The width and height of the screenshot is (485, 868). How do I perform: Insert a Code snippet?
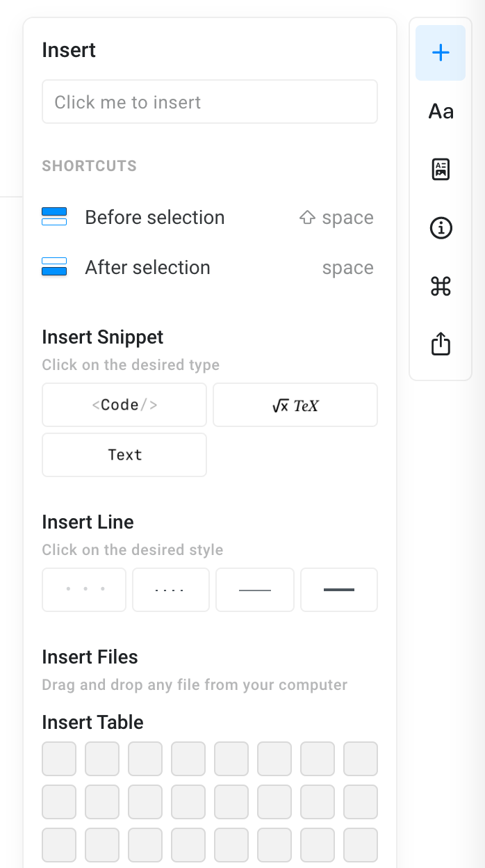point(124,405)
